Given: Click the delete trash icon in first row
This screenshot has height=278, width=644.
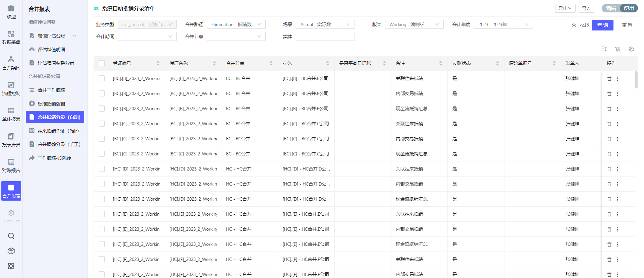Looking at the screenshot, I should pyautogui.click(x=609, y=79).
